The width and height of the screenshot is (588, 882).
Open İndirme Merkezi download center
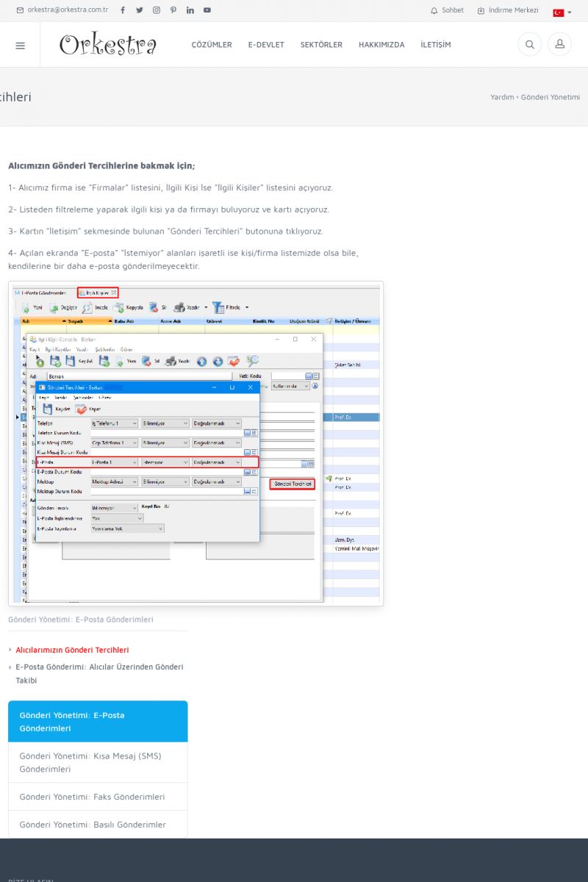point(508,10)
